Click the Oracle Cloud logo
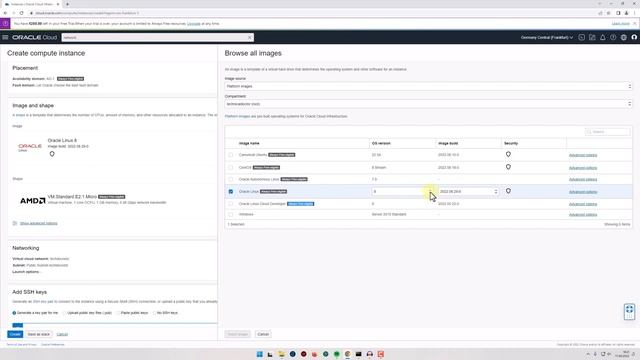The width and height of the screenshot is (640, 360). [35, 37]
